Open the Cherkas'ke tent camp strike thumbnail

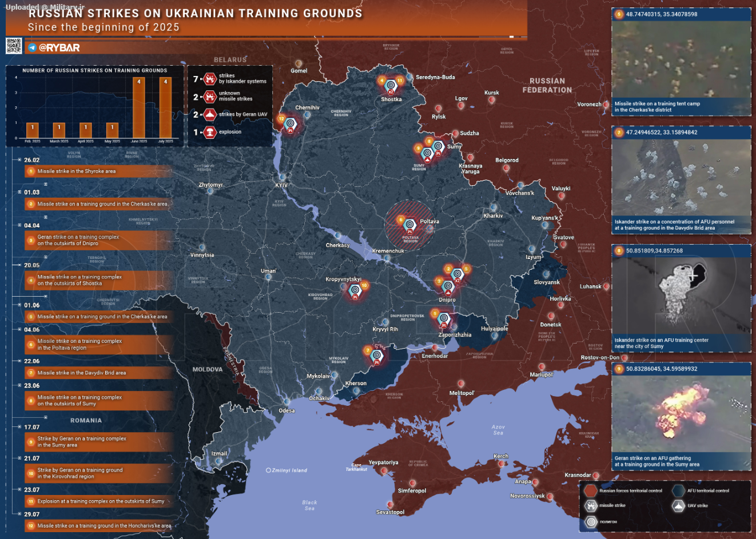point(681,63)
